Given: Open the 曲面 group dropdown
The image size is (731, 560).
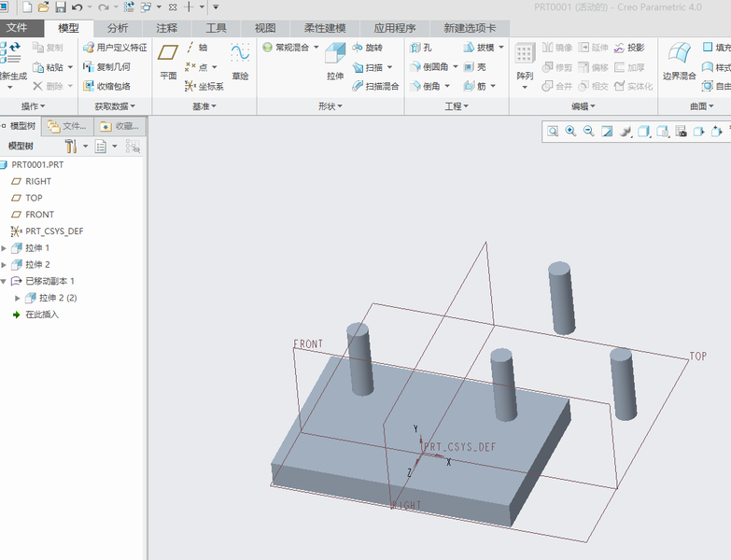Looking at the screenshot, I should point(702,106).
